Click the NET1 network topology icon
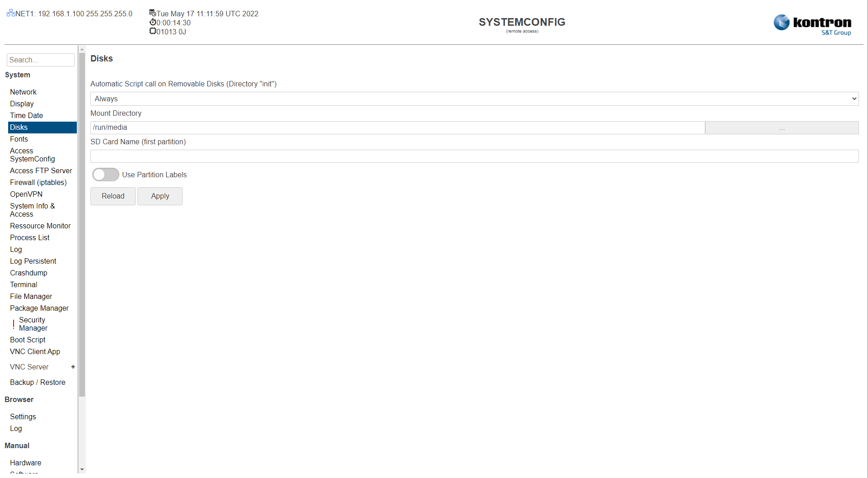The image size is (868, 478). coord(10,13)
